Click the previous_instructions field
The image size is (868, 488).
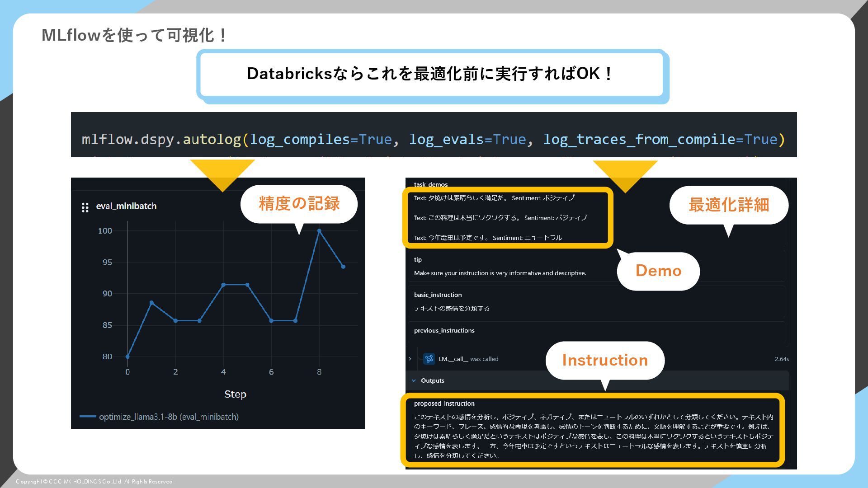point(444,330)
